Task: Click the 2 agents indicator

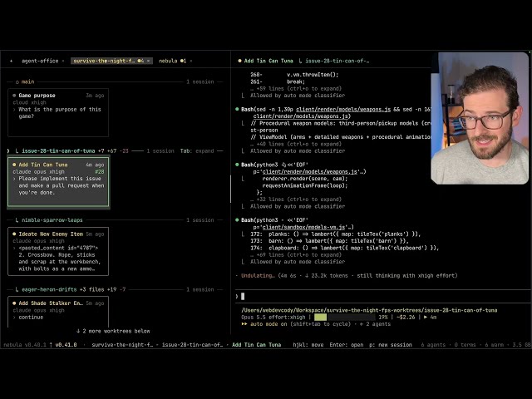Action: pos(375,324)
